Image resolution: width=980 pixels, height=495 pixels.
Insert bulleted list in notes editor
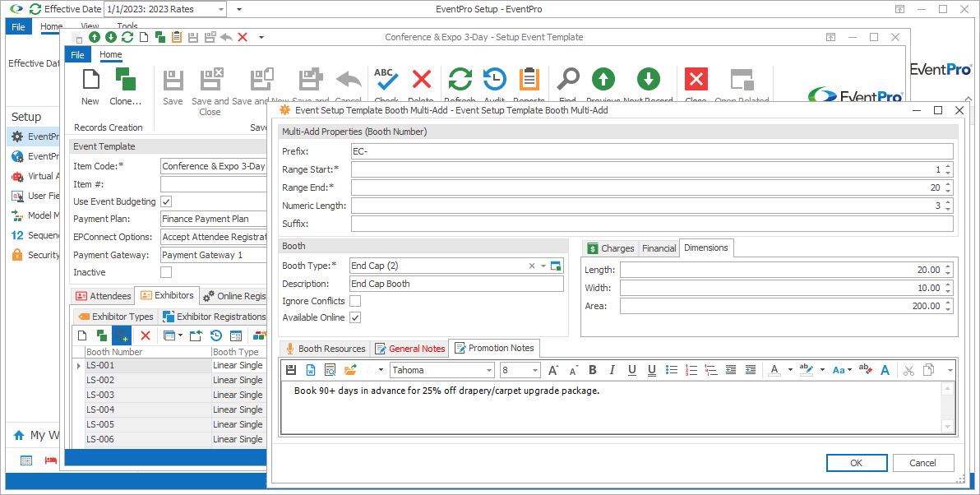tap(671, 370)
